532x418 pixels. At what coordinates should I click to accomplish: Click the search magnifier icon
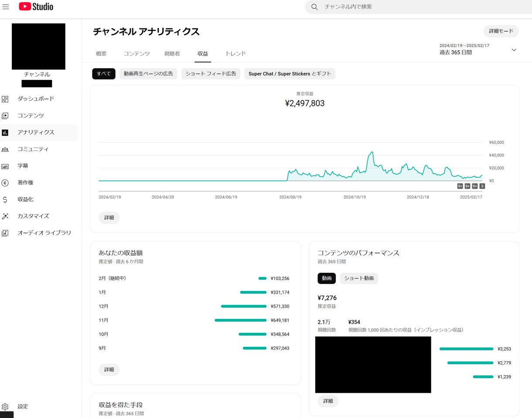[314, 7]
